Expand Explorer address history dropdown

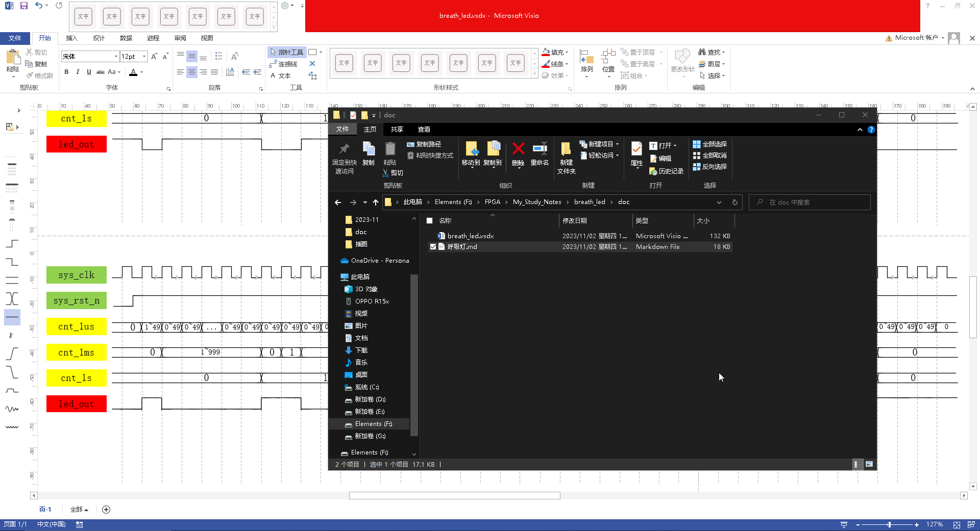719,203
